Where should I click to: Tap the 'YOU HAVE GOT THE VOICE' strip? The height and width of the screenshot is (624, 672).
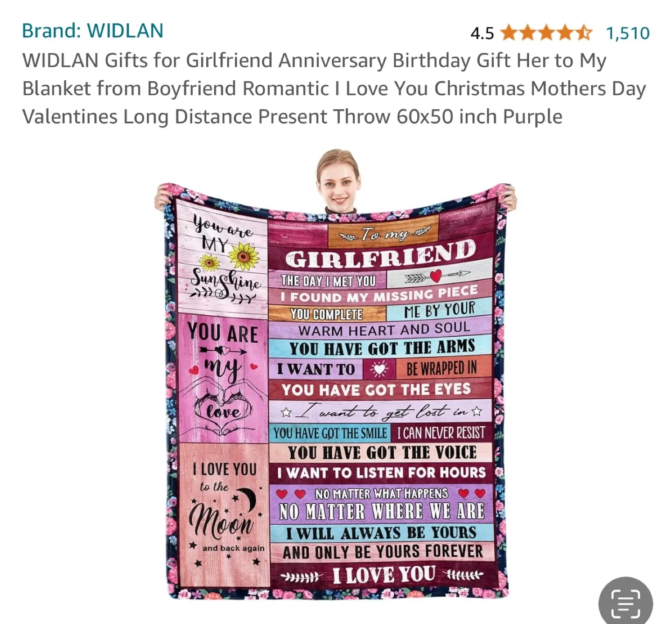(381, 452)
